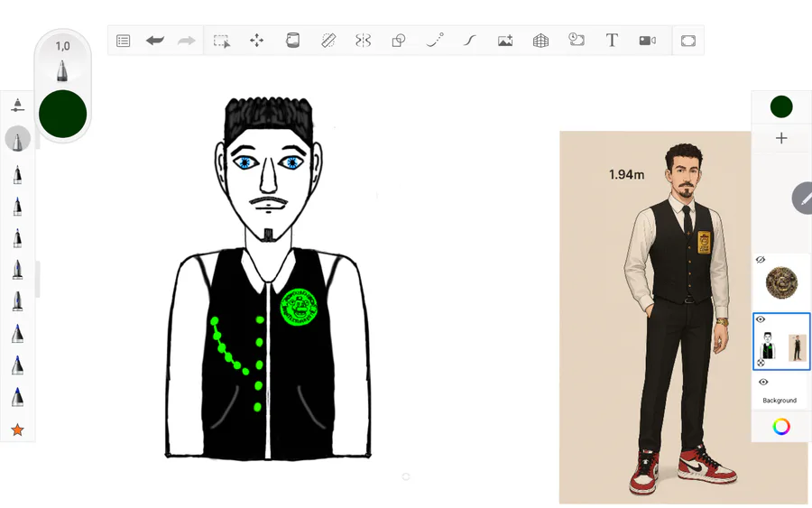The image size is (812, 508).
Task: Show the hidden coin layer
Action: point(761,260)
